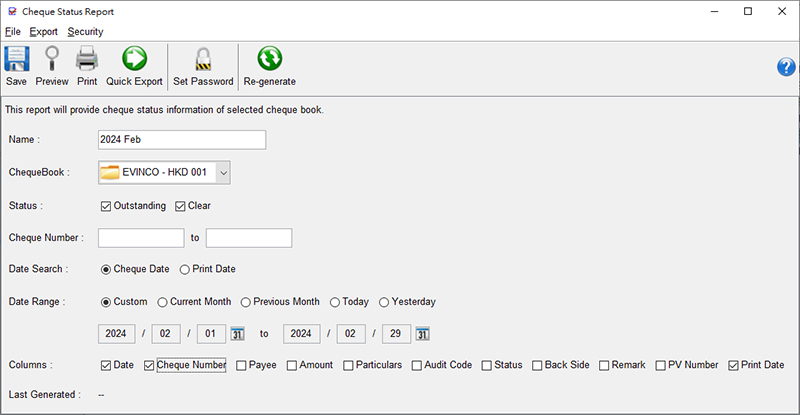Tick the Amount column checkbox
800x415 pixels.
pos(292,366)
